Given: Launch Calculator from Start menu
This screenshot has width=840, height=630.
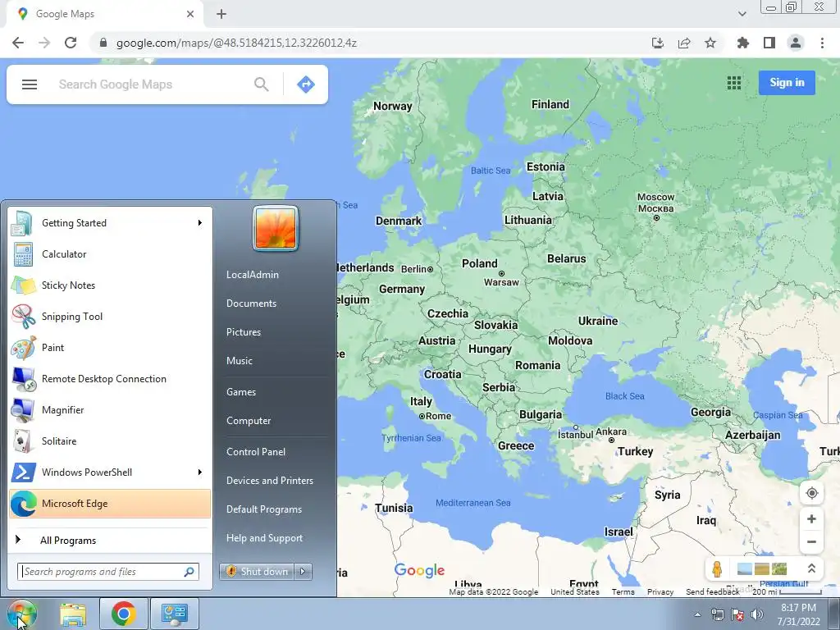Looking at the screenshot, I should tap(110, 254).
